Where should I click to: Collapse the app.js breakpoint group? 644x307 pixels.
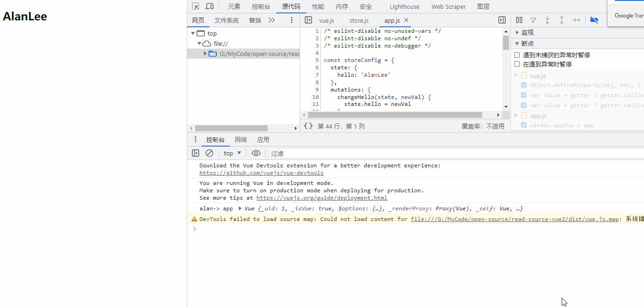(x=516, y=116)
